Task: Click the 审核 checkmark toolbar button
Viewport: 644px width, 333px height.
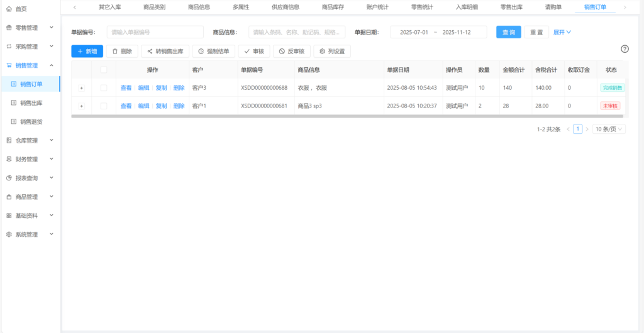Action: point(253,52)
